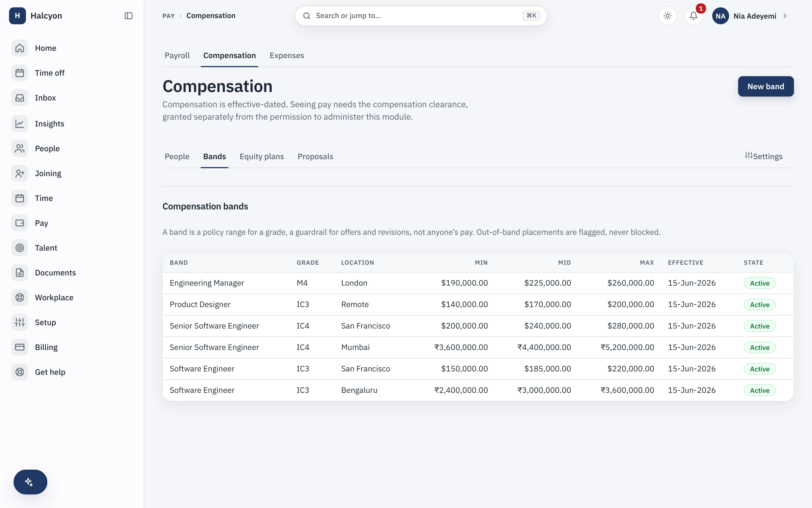Click the $280,000.00 max value

click(631, 326)
